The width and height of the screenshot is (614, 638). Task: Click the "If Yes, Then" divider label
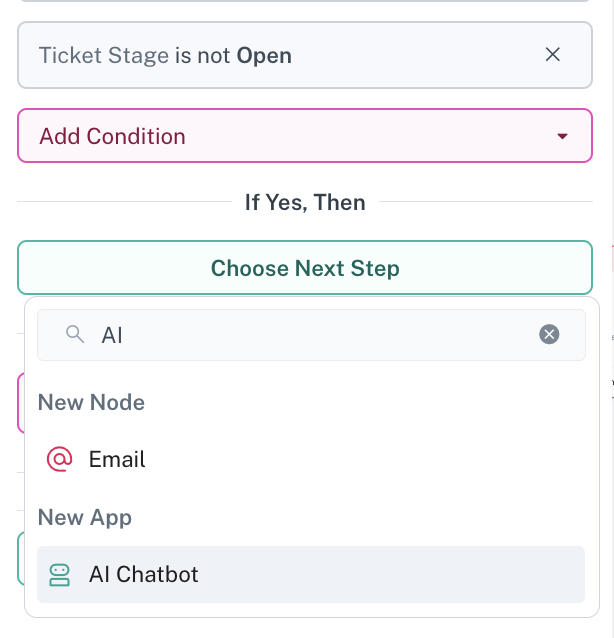point(305,202)
